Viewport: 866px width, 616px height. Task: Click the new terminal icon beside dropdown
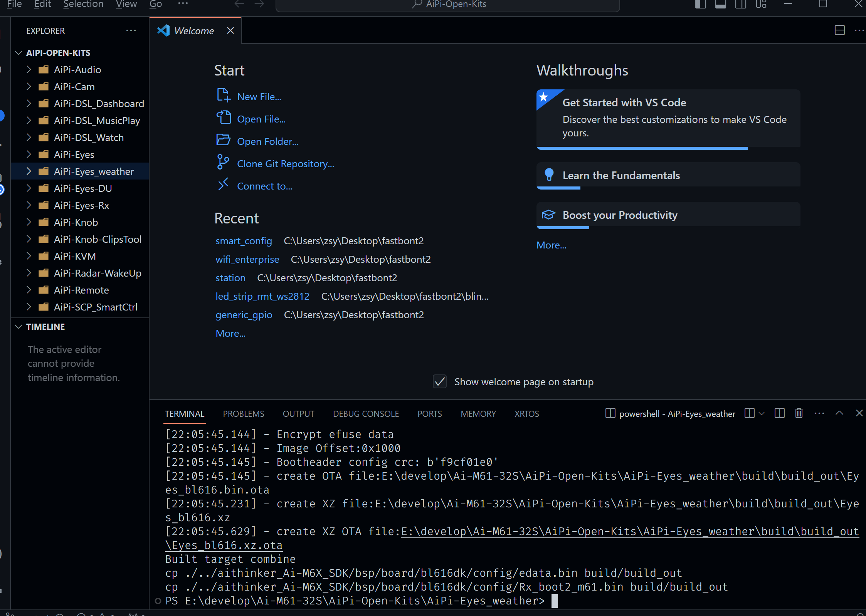[749, 413]
